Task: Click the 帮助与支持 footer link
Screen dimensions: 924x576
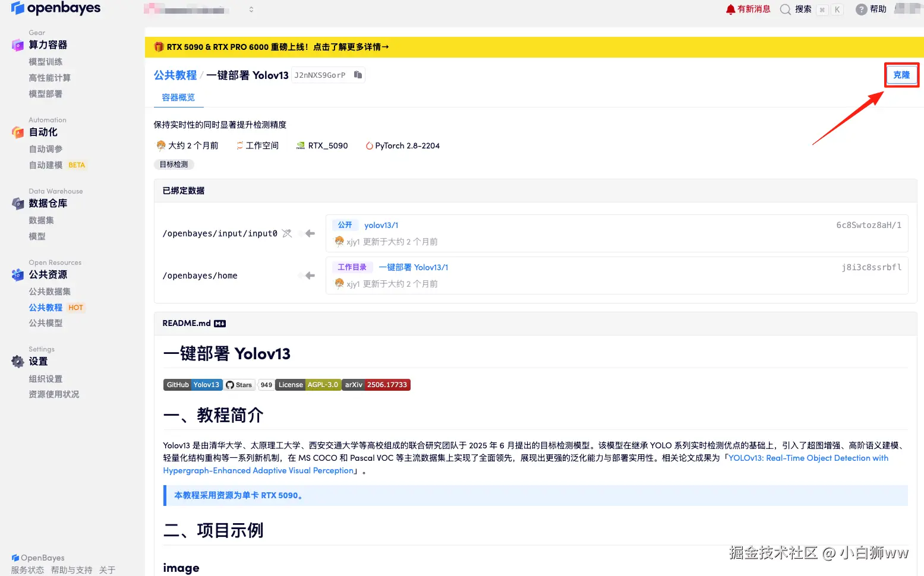Action: tap(72, 570)
